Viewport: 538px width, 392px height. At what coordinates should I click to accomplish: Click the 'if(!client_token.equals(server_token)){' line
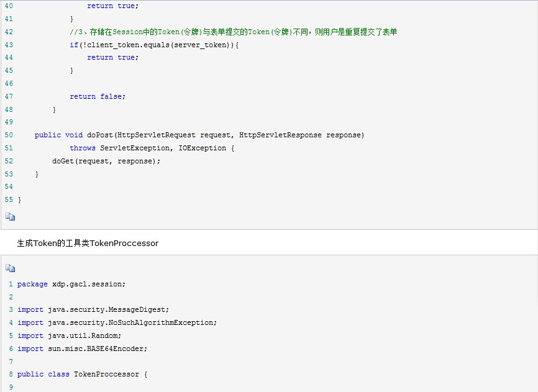tap(154, 45)
